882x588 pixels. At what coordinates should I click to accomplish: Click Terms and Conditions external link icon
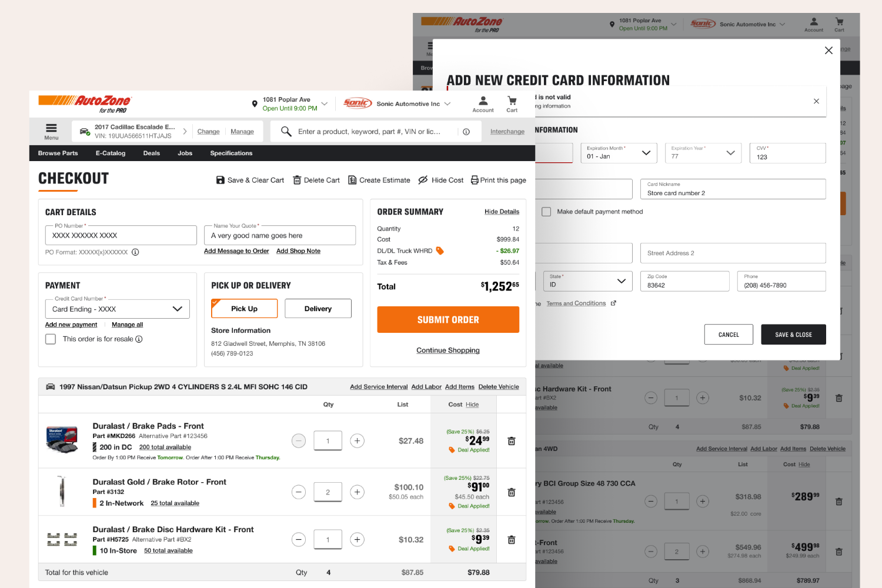(x=613, y=303)
